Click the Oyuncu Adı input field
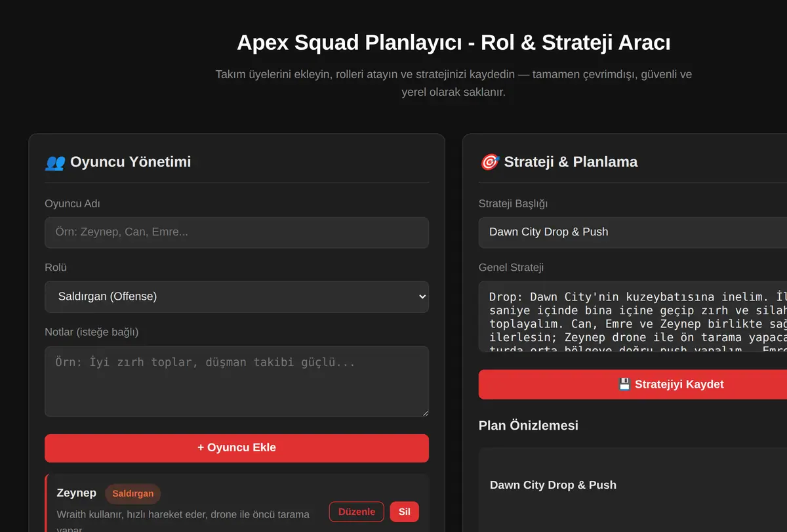This screenshot has width=787, height=532. tap(237, 232)
